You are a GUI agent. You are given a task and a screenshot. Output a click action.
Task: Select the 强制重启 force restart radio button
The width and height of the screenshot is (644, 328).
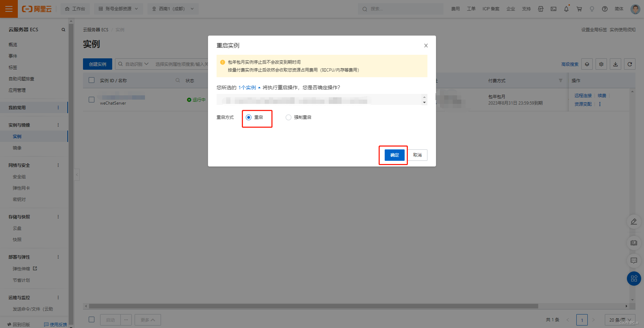pyautogui.click(x=289, y=117)
